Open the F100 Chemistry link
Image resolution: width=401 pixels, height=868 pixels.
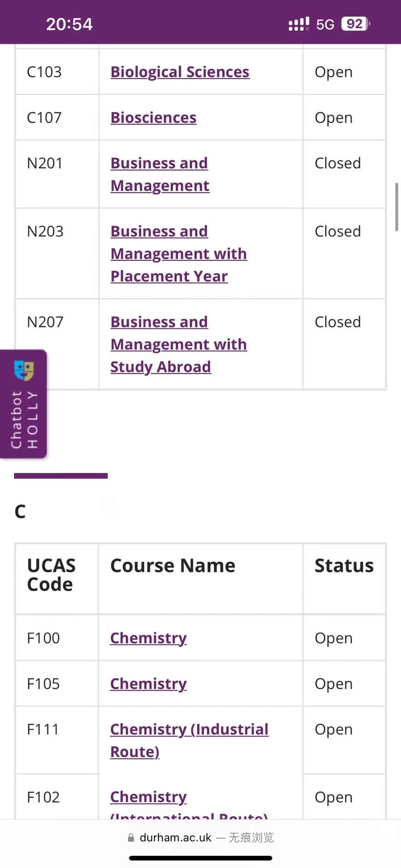click(149, 638)
